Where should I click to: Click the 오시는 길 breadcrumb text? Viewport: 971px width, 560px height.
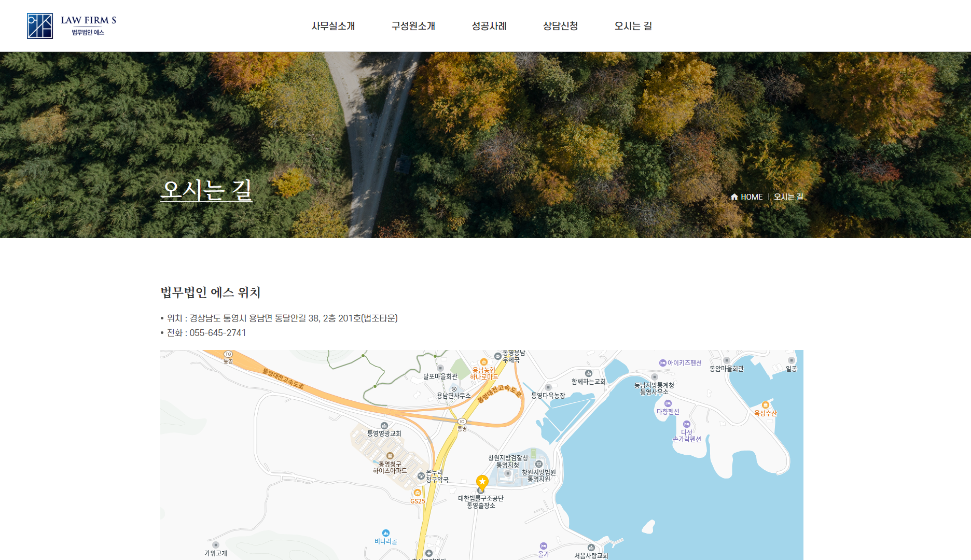788,197
